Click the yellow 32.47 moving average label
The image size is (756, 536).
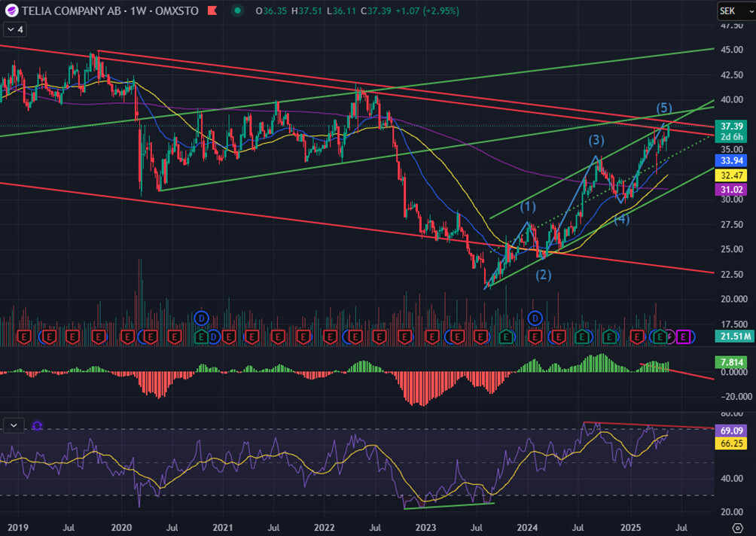click(732, 175)
